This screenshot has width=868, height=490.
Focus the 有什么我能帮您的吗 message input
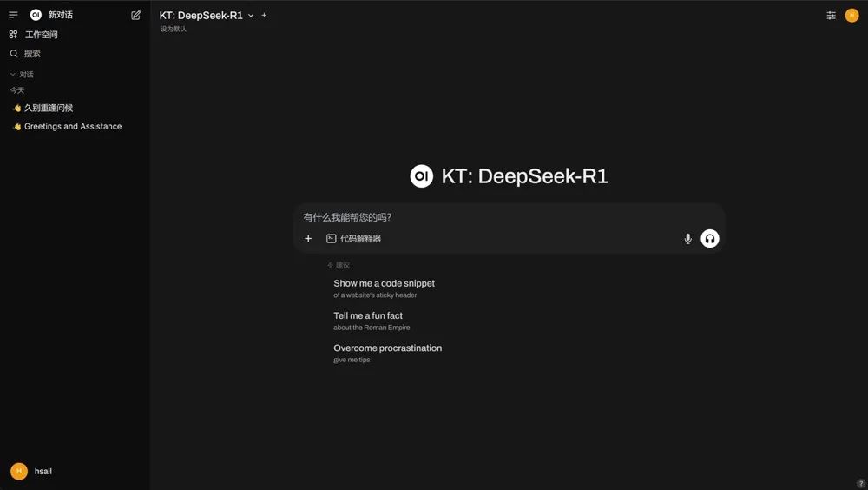click(x=508, y=217)
